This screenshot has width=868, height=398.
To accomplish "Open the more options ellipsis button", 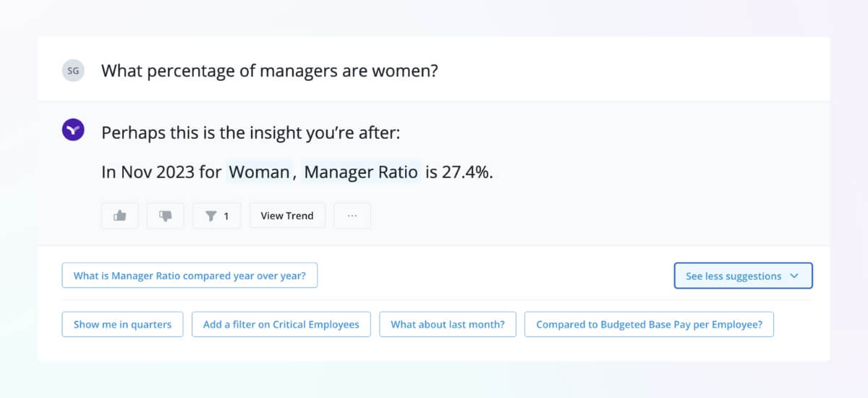I will click(352, 216).
